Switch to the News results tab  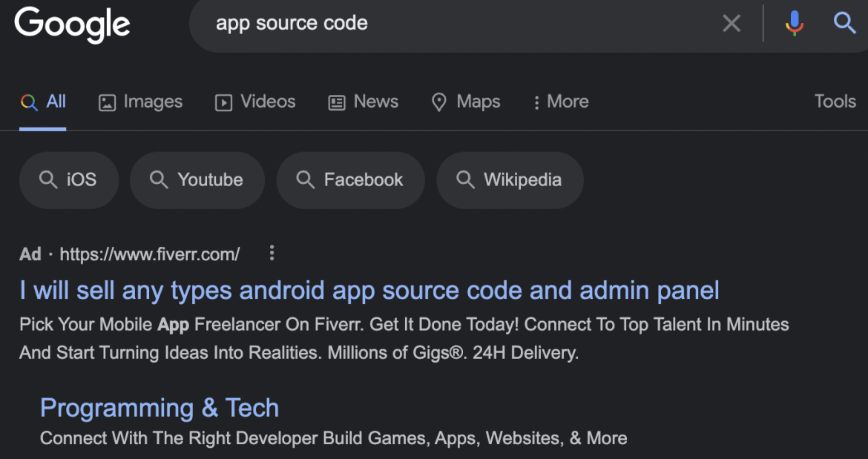click(363, 102)
